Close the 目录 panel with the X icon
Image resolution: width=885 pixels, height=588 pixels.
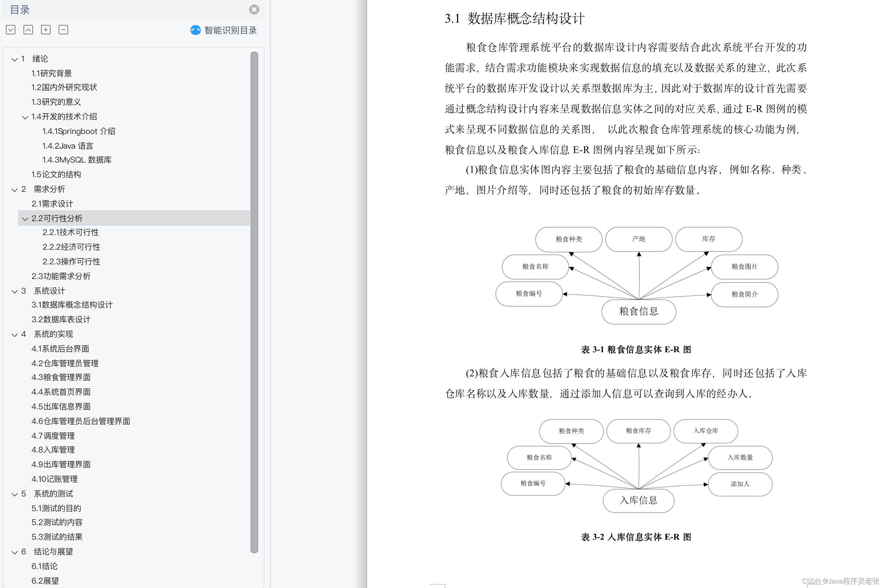[254, 10]
